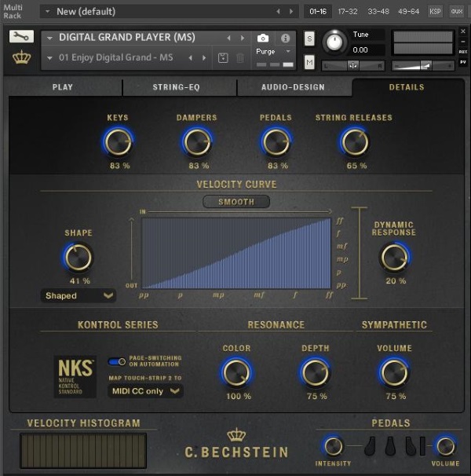Click the pedals VOLUME knob at bottom right
This screenshot has height=476, width=471.
(445, 446)
